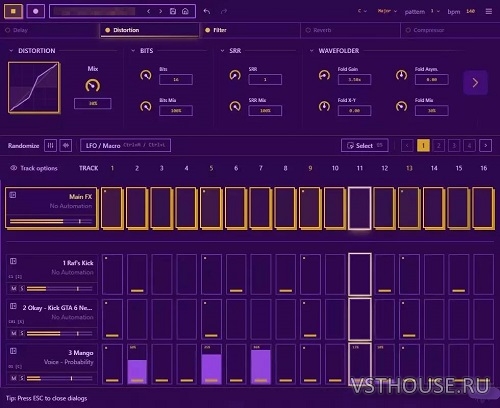Click the bpm value field

[x=470, y=11]
